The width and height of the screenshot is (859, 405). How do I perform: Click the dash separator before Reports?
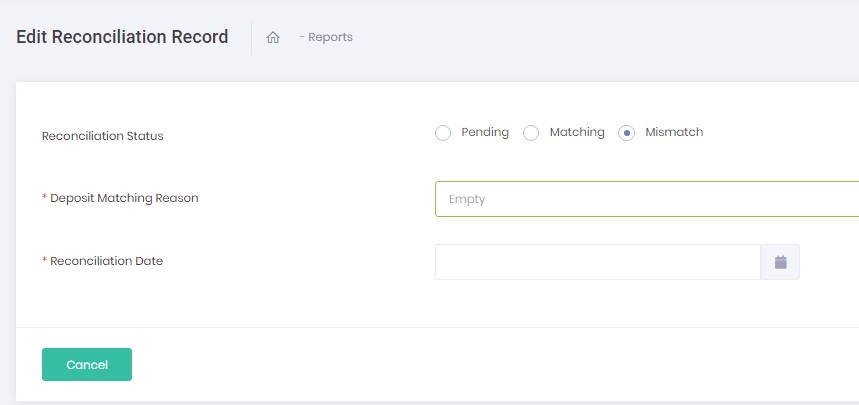pyautogui.click(x=301, y=37)
